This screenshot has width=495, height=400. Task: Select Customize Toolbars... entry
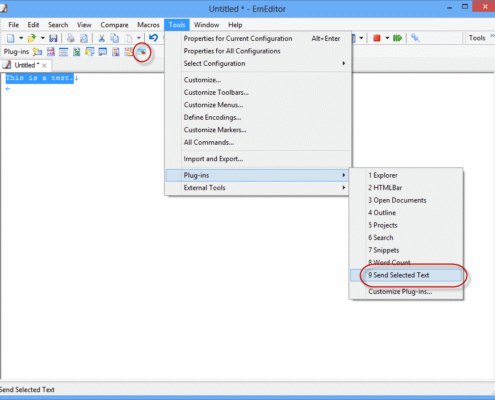tap(257, 92)
